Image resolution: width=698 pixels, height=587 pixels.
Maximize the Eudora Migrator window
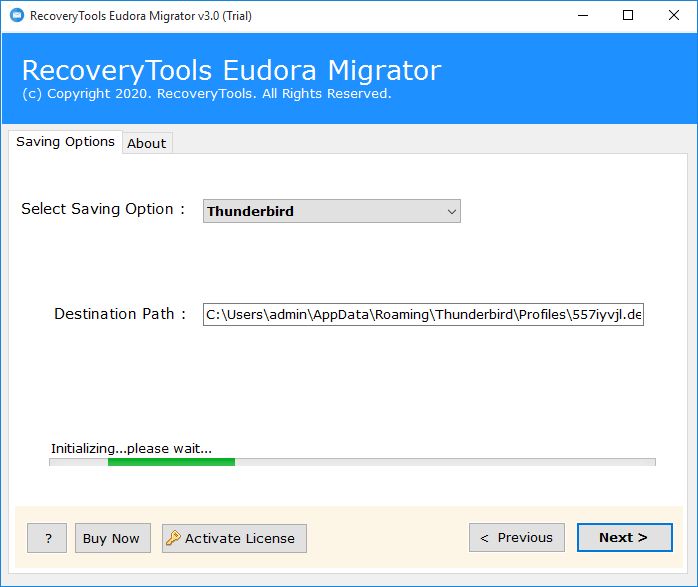(x=628, y=16)
